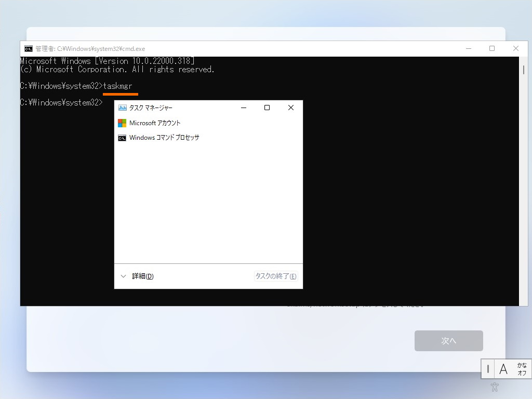Open the accessibility tools person icon

point(494,387)
